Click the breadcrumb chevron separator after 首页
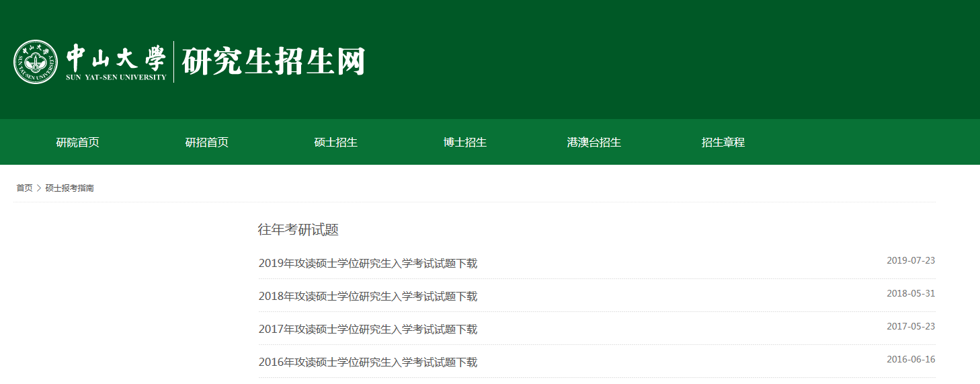 coord(39,188)
